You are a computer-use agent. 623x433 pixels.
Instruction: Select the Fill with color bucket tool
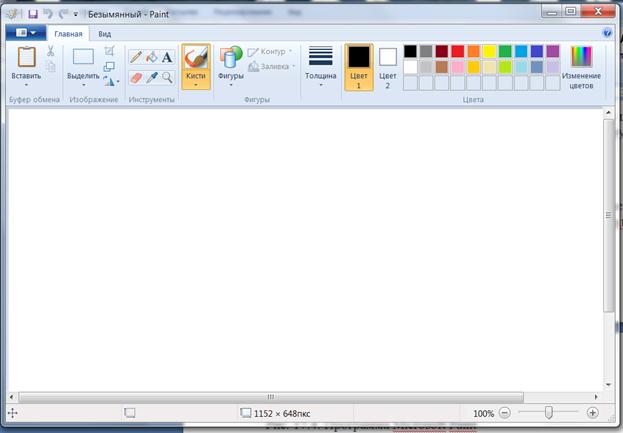[x=152, y=57]
